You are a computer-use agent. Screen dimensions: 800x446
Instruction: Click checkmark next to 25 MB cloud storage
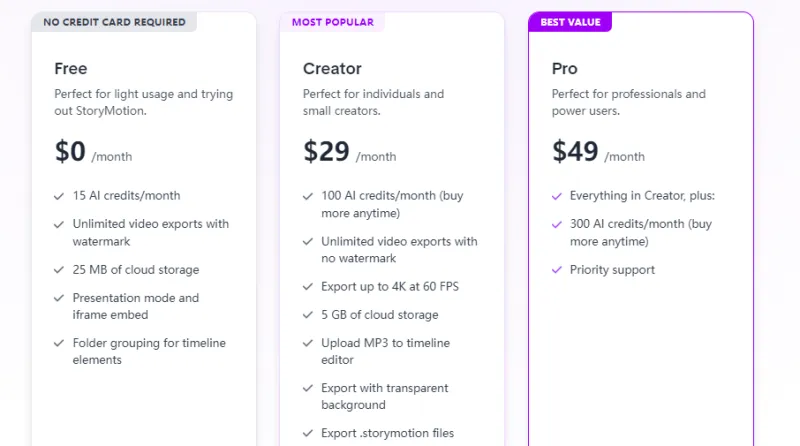pyautogui.click(x=60, y=270)
